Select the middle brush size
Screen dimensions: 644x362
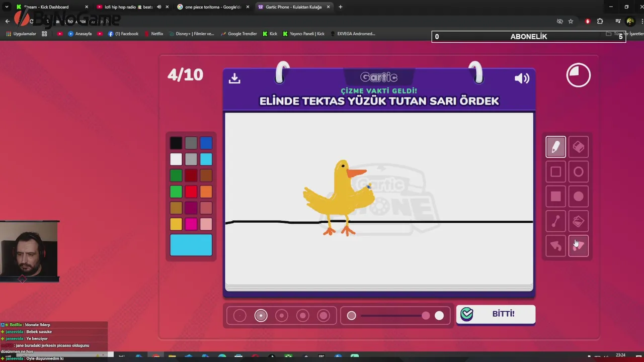click(282, 315)
